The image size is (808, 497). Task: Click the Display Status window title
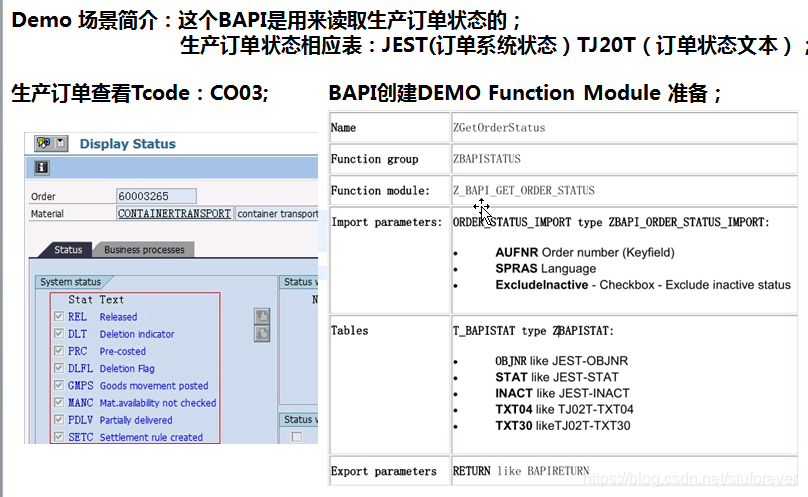tap(128, 143)
